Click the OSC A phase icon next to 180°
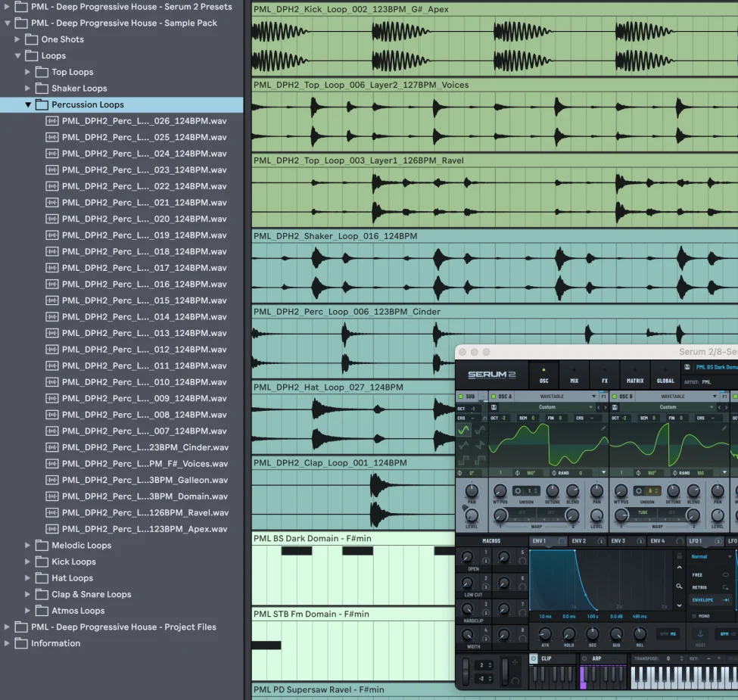 (518, 473)
